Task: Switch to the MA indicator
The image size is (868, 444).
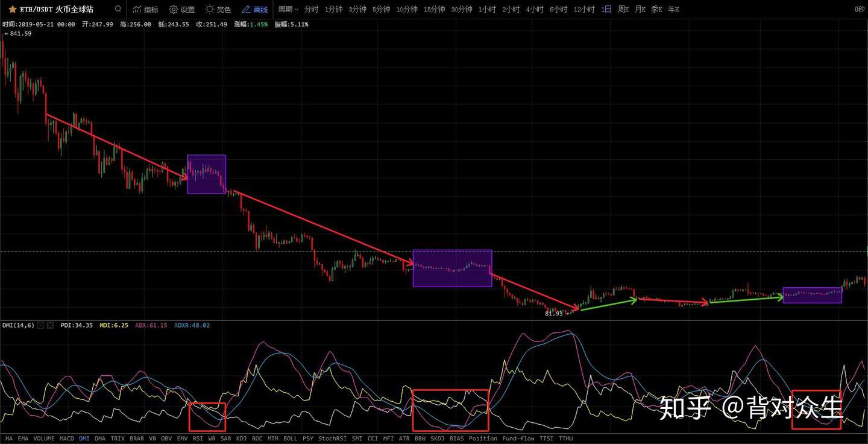Action: tap(9, 439)
